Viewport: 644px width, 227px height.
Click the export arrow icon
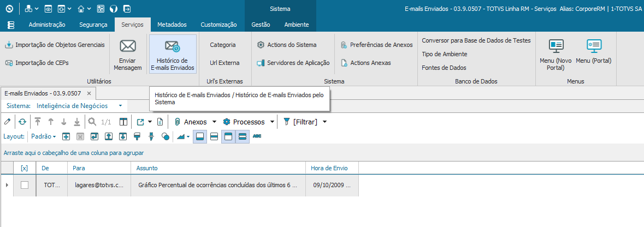[140, 122]
